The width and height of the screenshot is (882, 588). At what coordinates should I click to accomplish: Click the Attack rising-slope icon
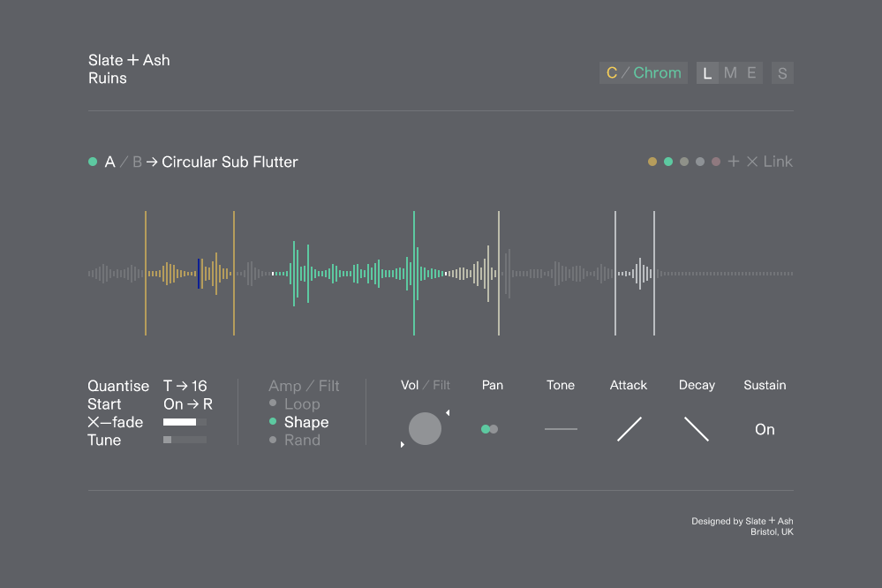pyautogui.click(x=629, y=429)
